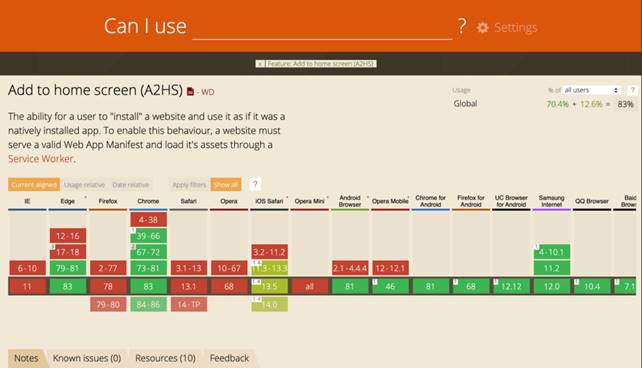Click the UC Browser 12.12 cell
Viewport: 642px width, 368px height.
[x=511, y=286]
